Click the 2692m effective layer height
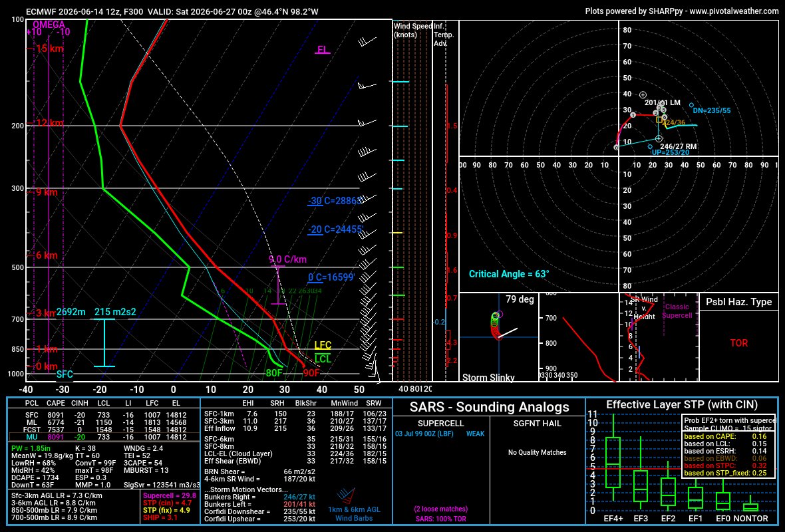Image resolution: width=785 pixels, height=532 pixels. point(71,312)
